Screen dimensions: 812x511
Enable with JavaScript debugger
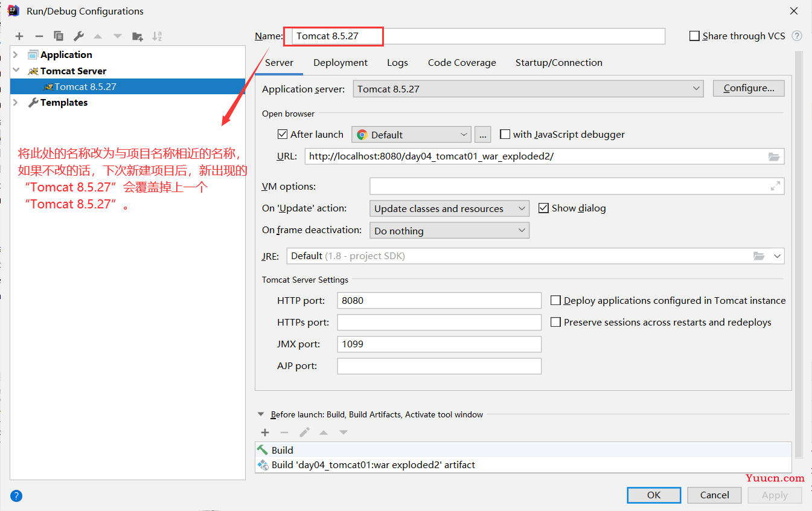505,134
